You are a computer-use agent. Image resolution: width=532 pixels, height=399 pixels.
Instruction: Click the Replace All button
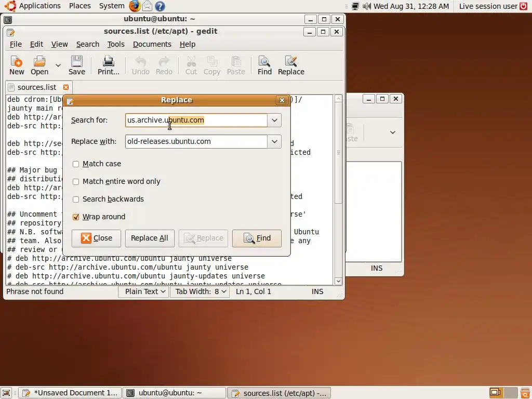tap(149, 238)
